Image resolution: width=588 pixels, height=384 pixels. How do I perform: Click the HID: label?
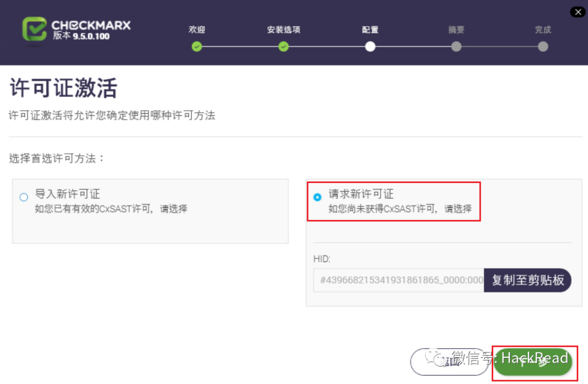(x=322, y=259)
